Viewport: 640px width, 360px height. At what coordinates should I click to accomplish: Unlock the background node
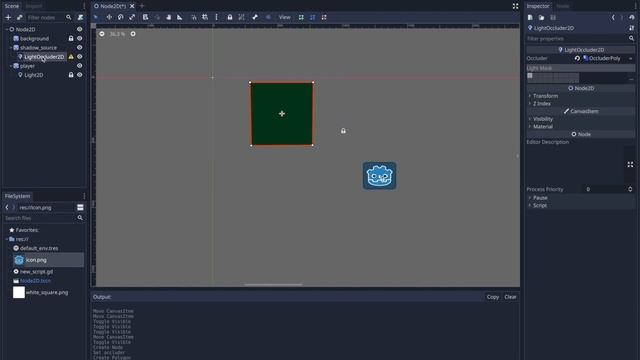71,38
